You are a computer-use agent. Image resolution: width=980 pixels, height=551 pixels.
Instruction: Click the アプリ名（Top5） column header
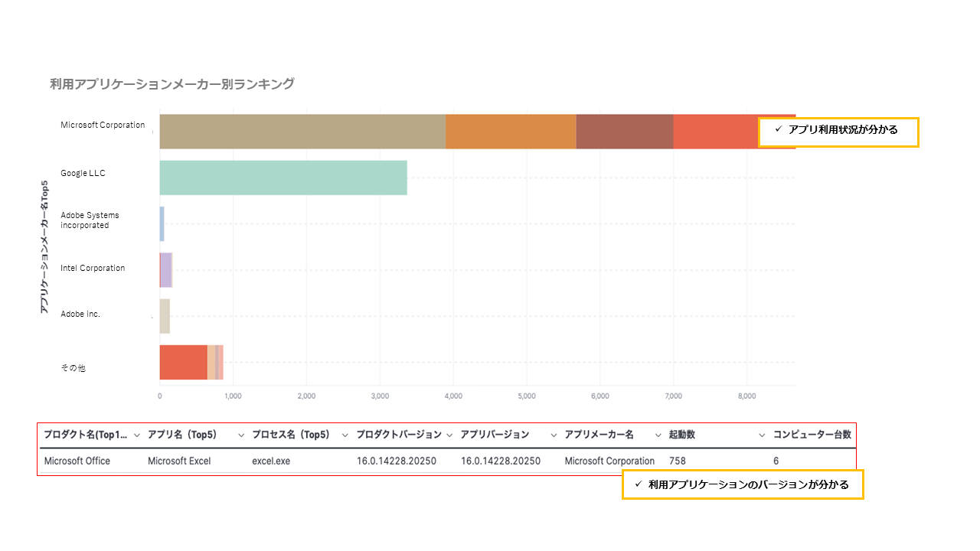coord(182,435)
